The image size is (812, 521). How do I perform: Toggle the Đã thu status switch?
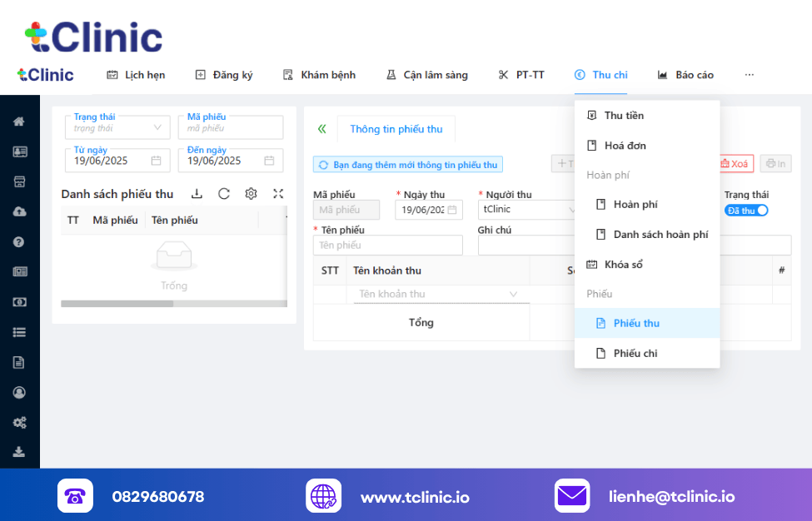click(745, 211)
